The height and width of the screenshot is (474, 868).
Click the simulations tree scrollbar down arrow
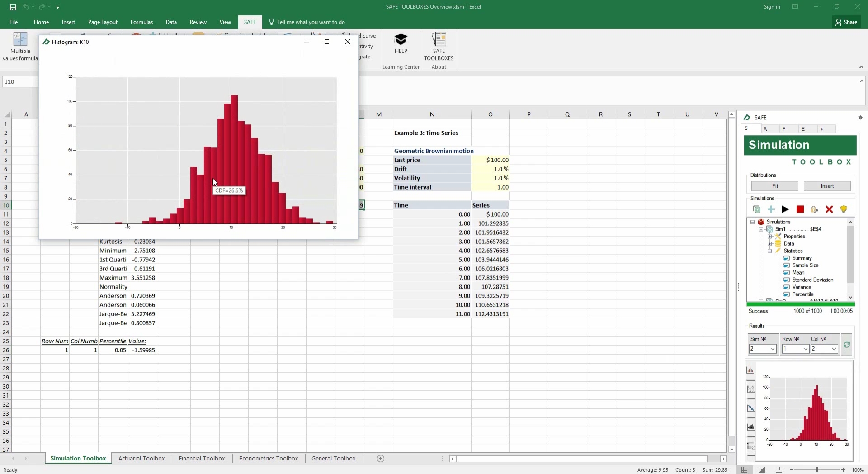pos(851,297)
